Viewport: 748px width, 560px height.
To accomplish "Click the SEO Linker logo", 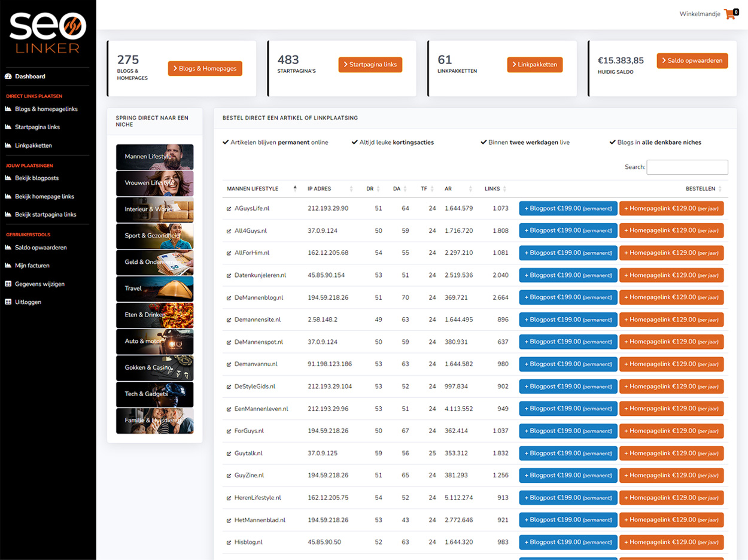I will (x=48, y=33).
